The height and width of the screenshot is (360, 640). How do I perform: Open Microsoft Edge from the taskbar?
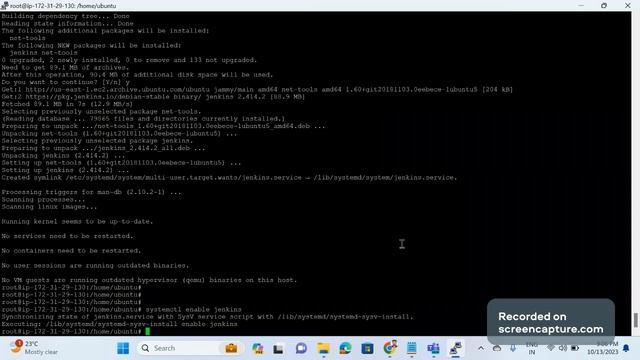pos(345,348)
